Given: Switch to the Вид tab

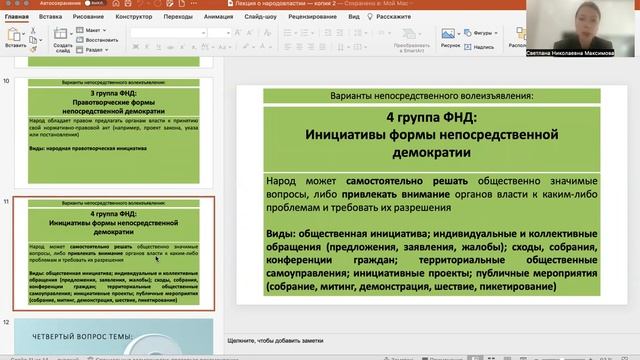Looking at the screenshot, I should coord(354,17).
